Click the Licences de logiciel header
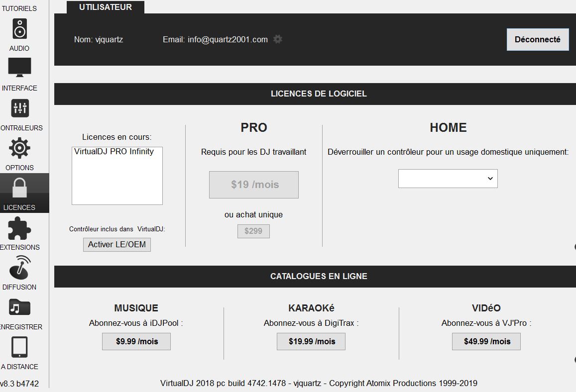This screenshot has width=576, height=392. [319, 94]
